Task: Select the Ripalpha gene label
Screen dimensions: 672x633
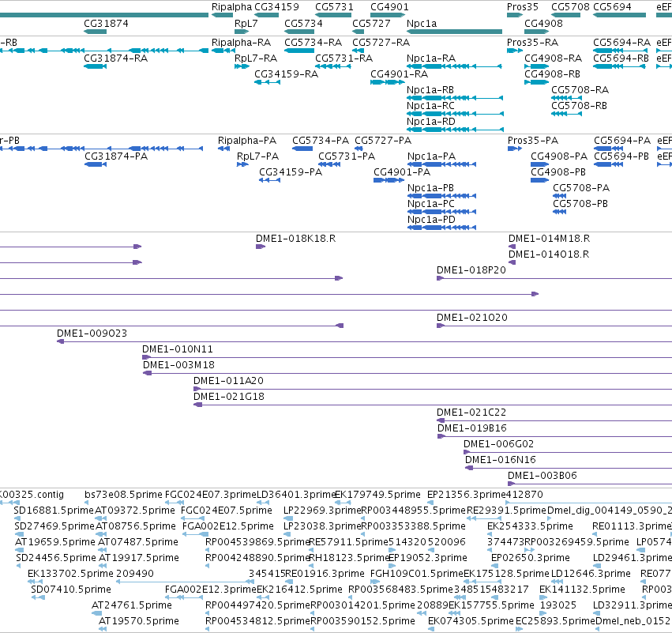Action: [231, 7]
